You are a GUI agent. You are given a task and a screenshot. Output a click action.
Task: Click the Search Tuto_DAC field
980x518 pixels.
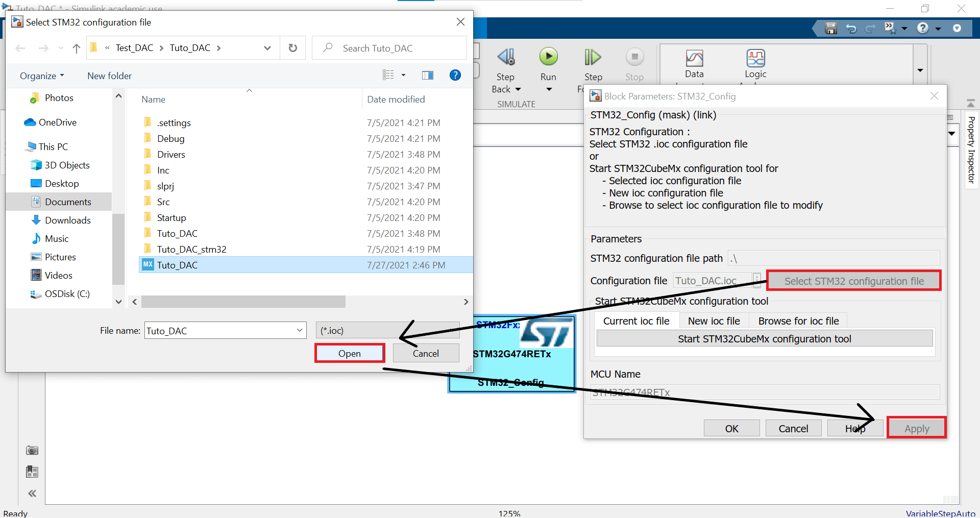(390, 48)
